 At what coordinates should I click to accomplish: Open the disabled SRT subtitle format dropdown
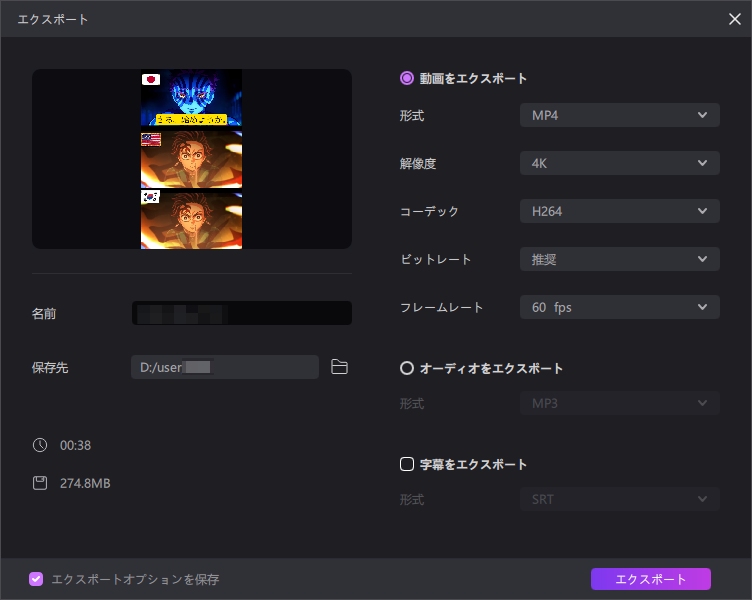[x=620, y=499]
